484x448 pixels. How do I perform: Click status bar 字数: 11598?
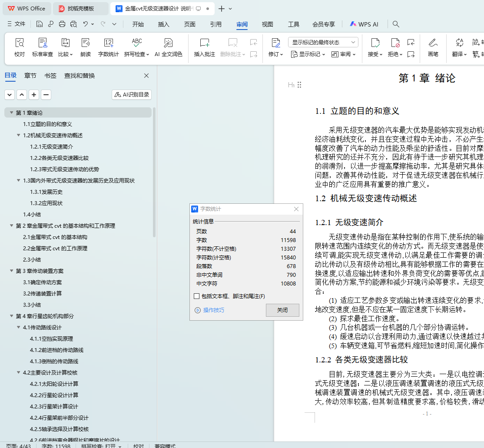[56, 446]
